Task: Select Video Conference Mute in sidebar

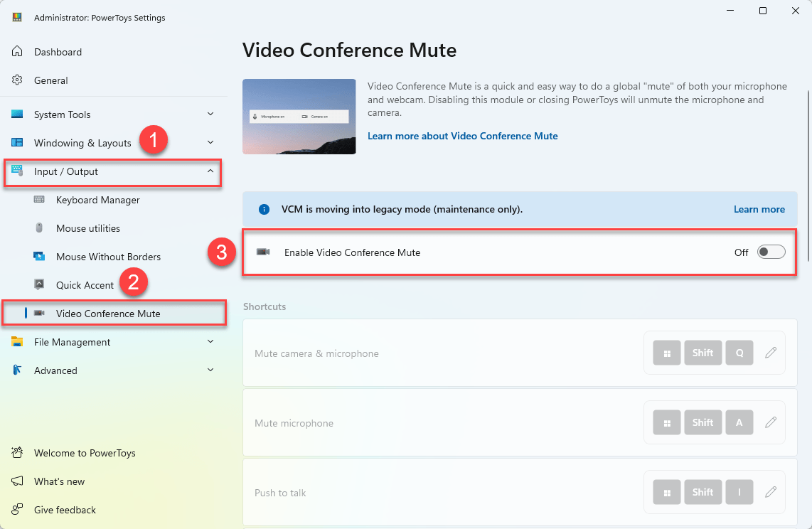Action: click(108, 314)
